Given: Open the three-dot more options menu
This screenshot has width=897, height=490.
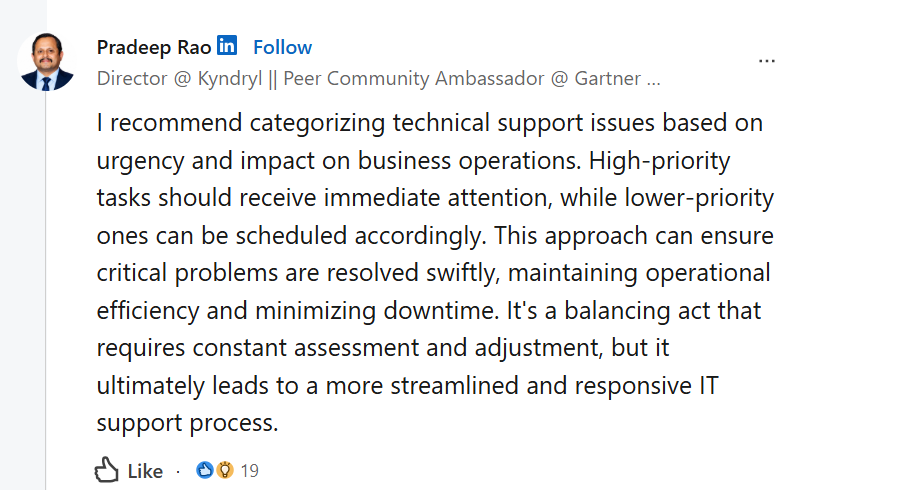Looking at the screenshot, I should (767, 61).
